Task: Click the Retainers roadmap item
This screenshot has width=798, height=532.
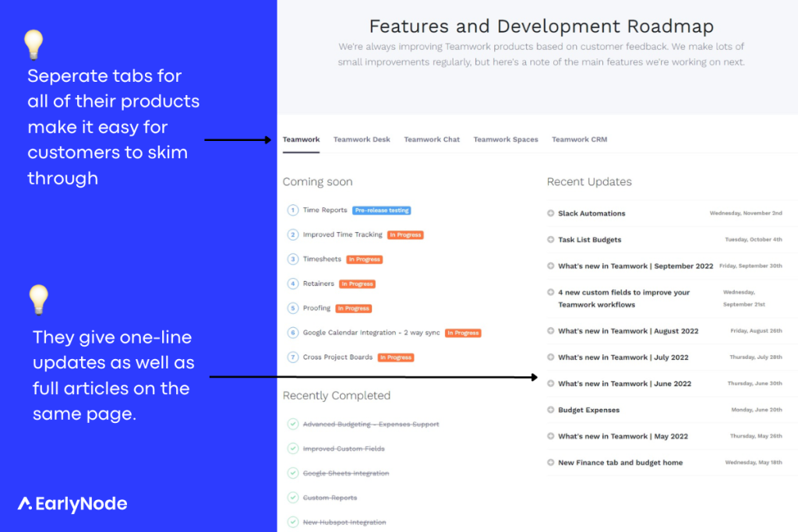Action: point(318,284)
